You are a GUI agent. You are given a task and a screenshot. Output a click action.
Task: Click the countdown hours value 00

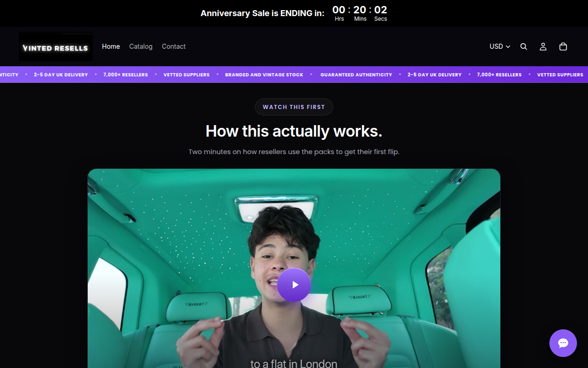pos(339,10)
